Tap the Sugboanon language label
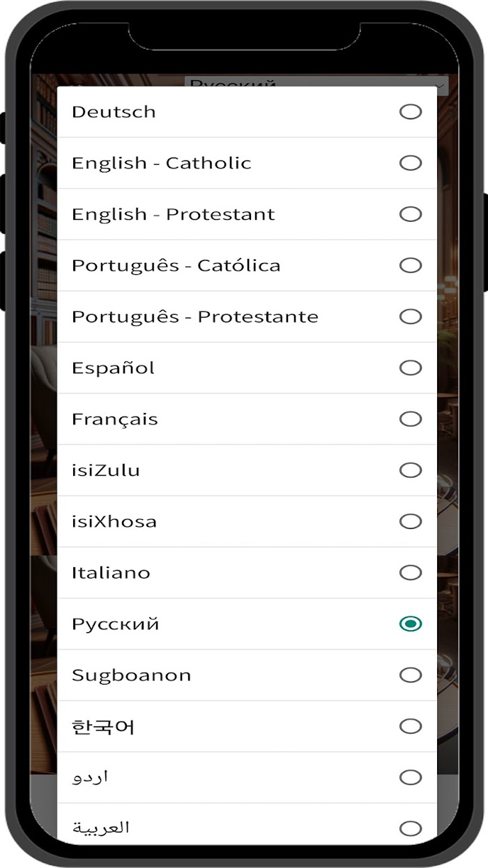 [131, 675]
